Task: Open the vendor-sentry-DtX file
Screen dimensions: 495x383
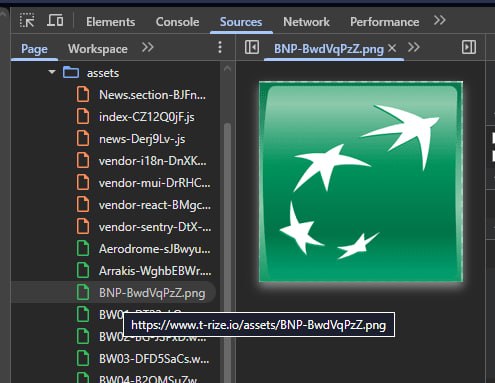Action: [x=155, y=227]
